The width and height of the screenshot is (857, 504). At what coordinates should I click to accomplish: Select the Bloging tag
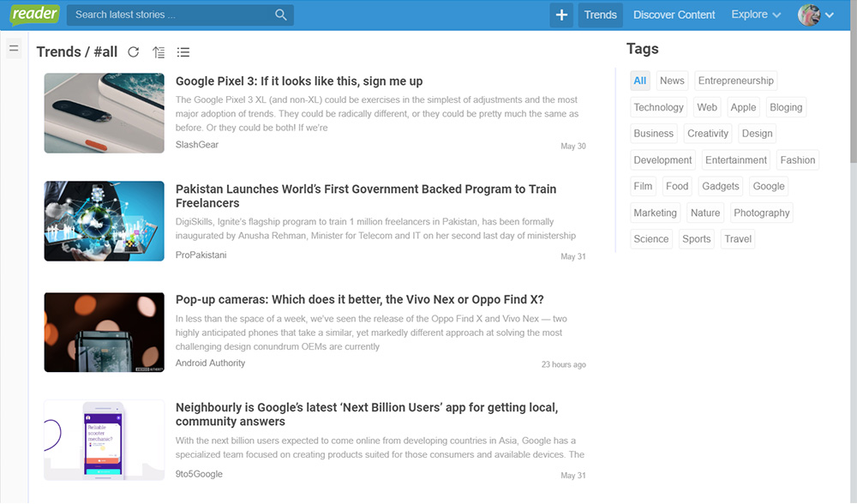(x=786, y=107)
